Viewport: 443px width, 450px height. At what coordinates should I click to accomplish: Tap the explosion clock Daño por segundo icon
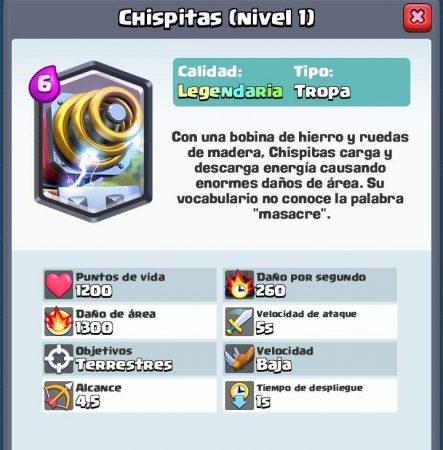click(x=239, y=284)
